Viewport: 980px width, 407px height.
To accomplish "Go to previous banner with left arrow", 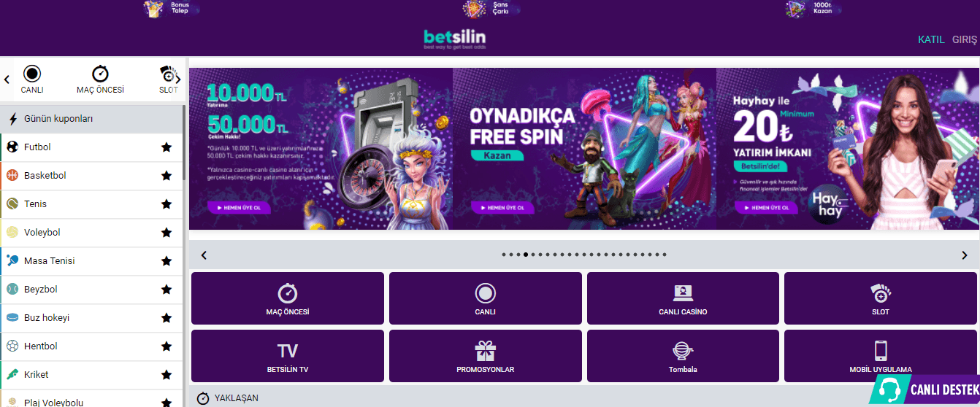I will pos(204,255).
